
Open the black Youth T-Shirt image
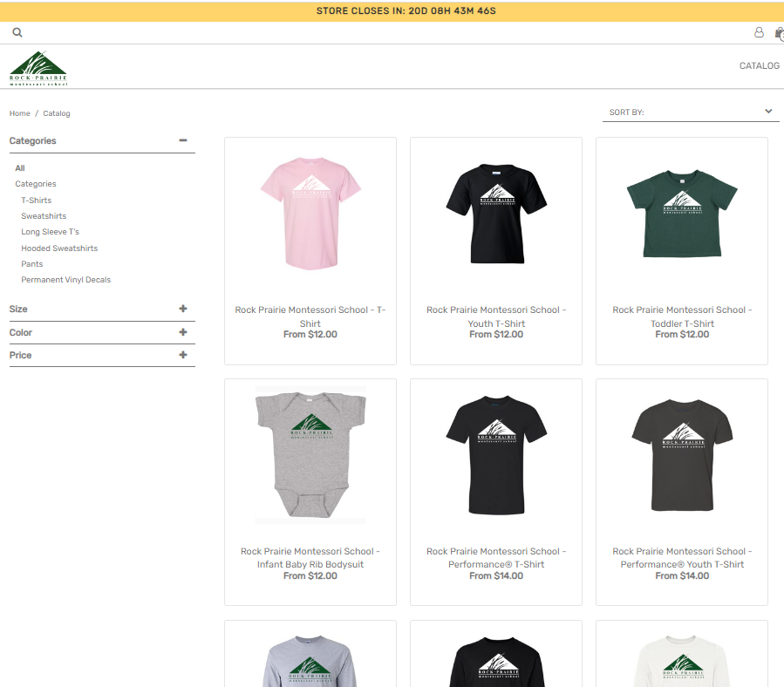(496, 214)
